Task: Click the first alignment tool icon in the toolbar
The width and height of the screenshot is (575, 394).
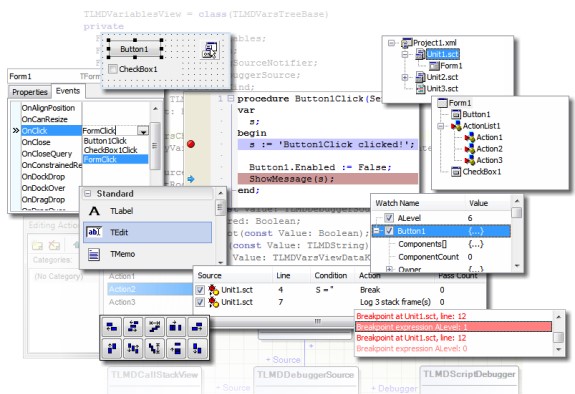Action: pyautogui.click(x=111, y=326)
